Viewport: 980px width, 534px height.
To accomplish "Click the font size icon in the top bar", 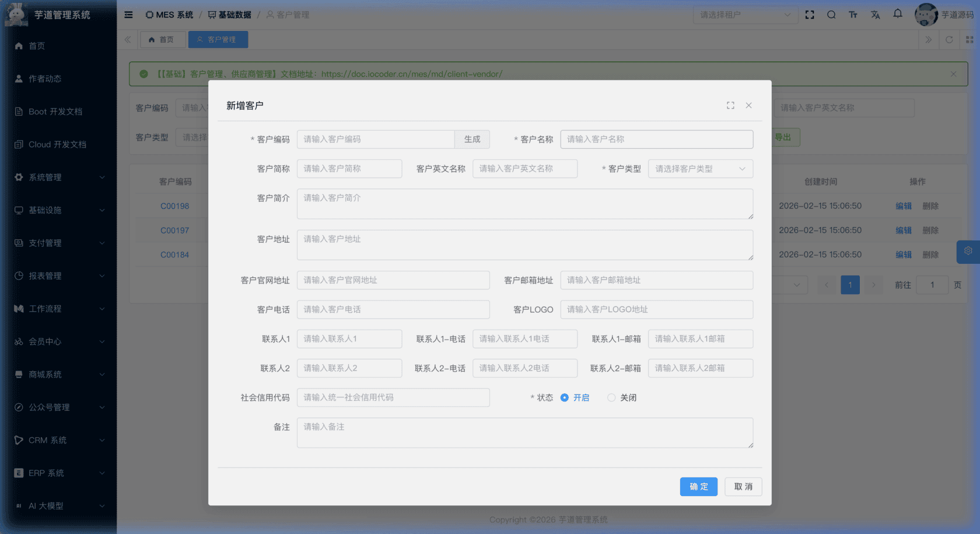I will tap(853, 15).
